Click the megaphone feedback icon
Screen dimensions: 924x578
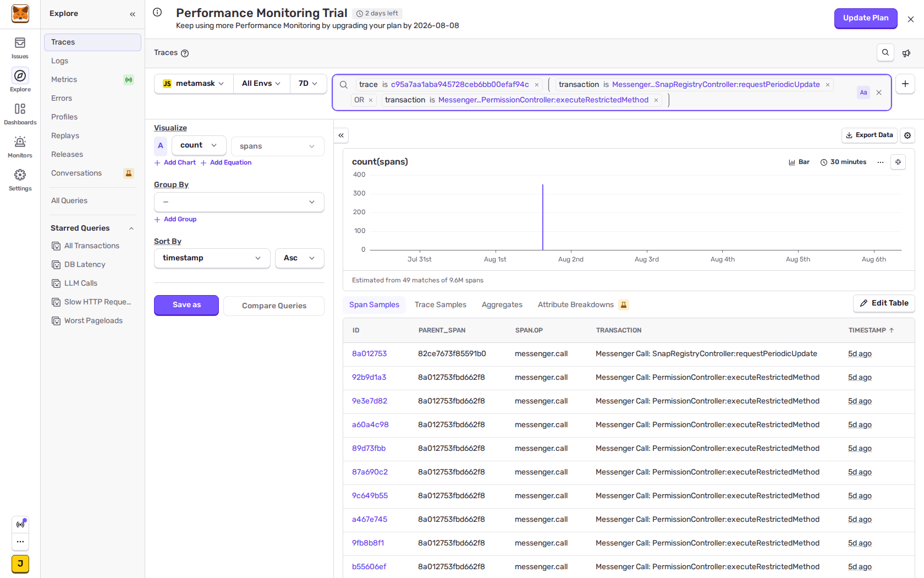(906, 53)
